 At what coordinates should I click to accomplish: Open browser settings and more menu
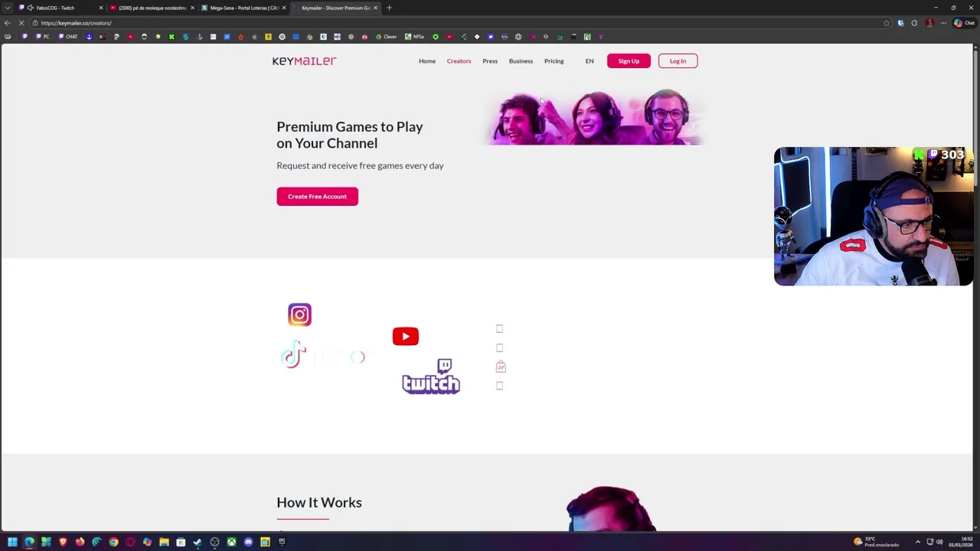pos(943,23)
